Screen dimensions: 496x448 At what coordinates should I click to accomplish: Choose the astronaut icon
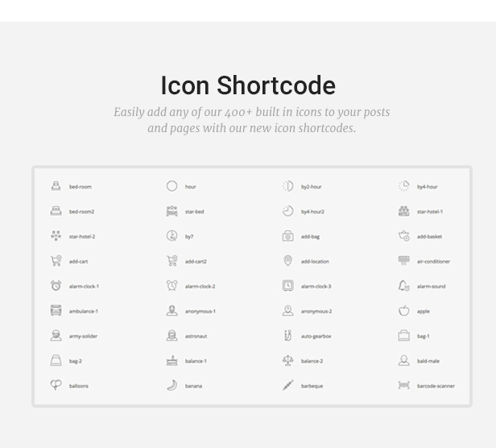click(x=172, y=335)
